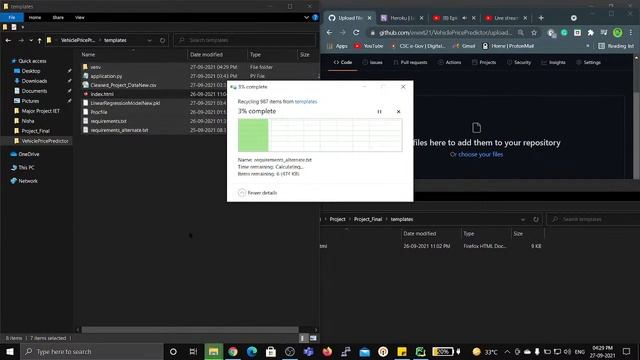Open the templates link in recycling dialog
The width and height of the screenshot is (640, 360).
(306, 102)
